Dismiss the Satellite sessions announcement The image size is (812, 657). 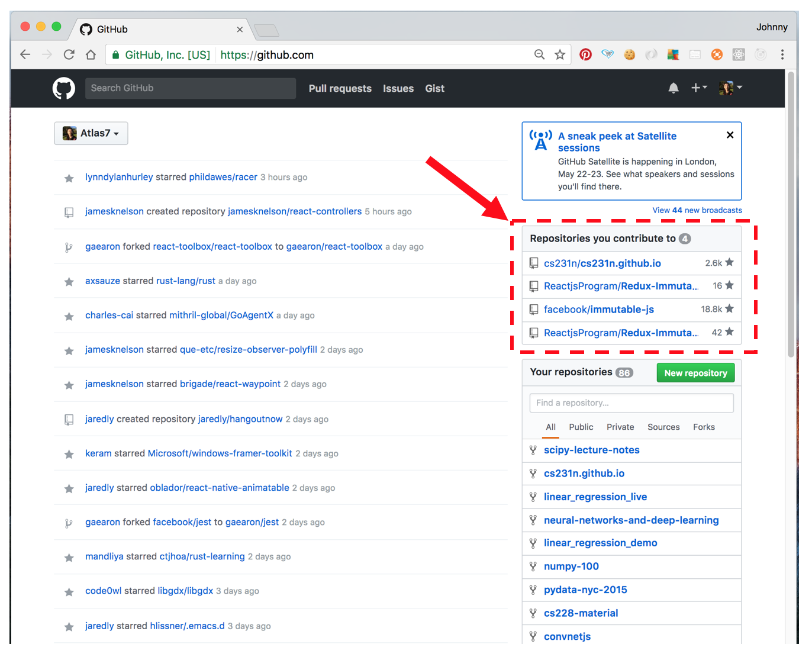730,135
